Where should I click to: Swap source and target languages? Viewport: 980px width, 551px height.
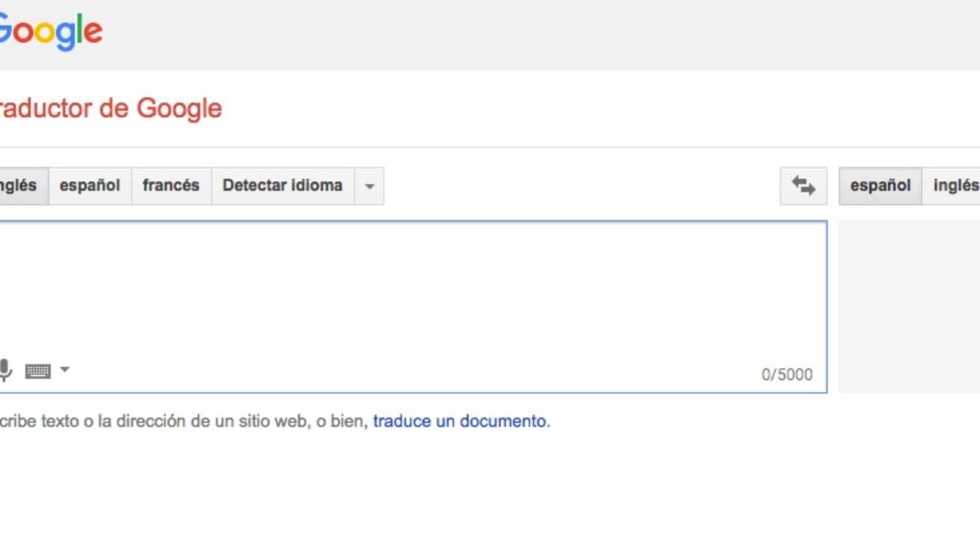[x=803, y=185]
